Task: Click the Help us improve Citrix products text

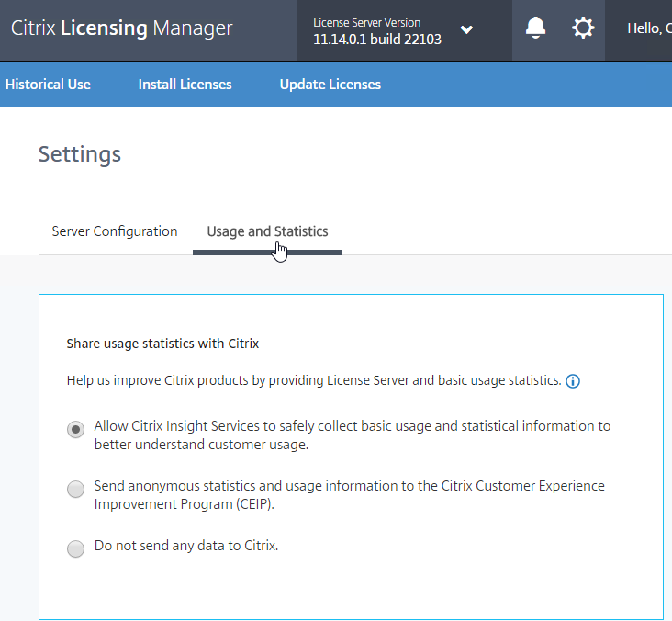Action: point(314,380)
